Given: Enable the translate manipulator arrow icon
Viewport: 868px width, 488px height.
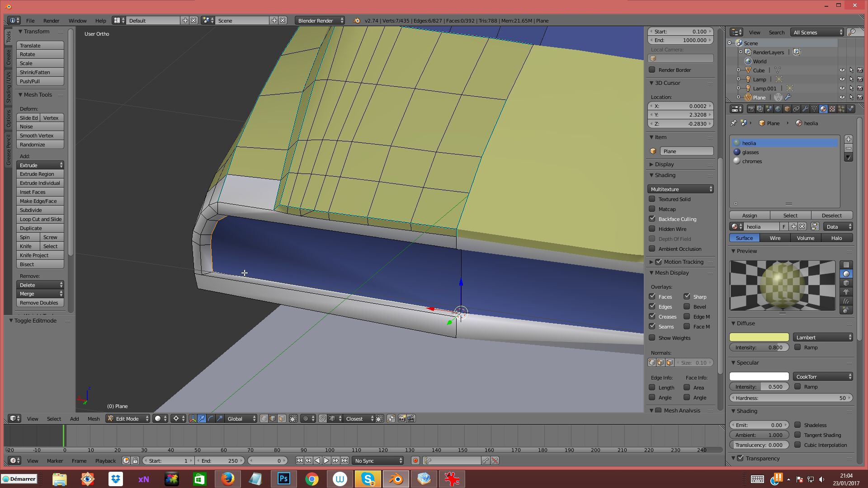Looking at the screenshot, I should 202,419.
